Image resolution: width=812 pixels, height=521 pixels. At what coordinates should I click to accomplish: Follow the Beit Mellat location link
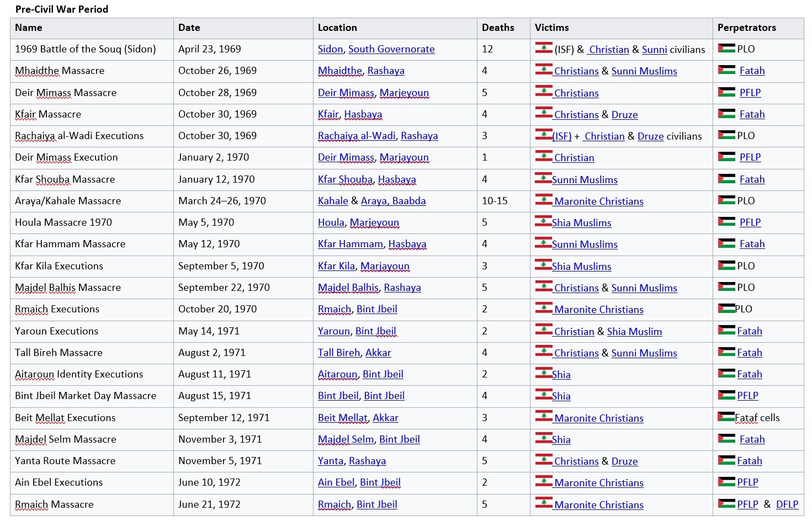(x=343, y=418)
